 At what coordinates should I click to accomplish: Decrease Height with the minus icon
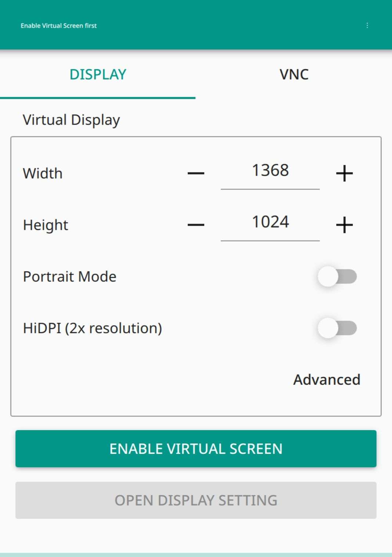click(x=196, y=225)
